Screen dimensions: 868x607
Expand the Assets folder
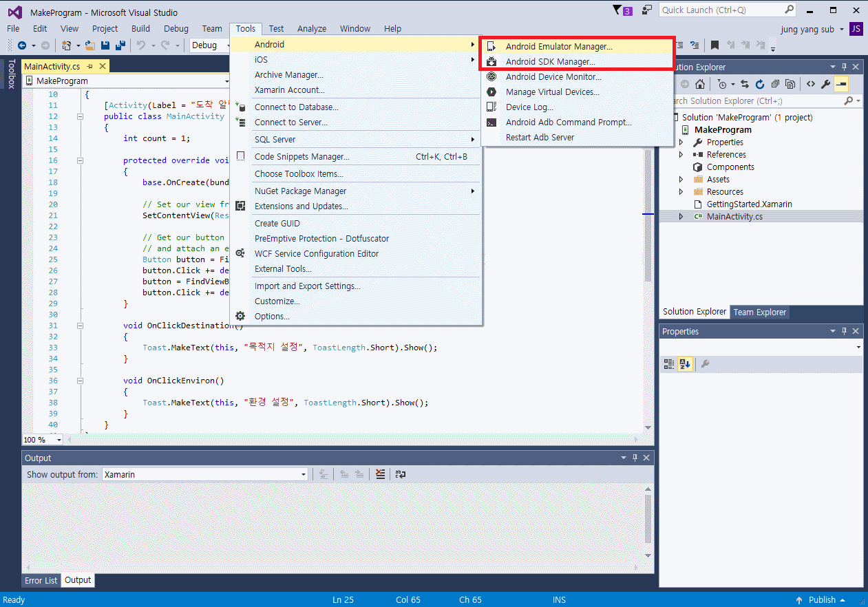[x=681, y=180]
